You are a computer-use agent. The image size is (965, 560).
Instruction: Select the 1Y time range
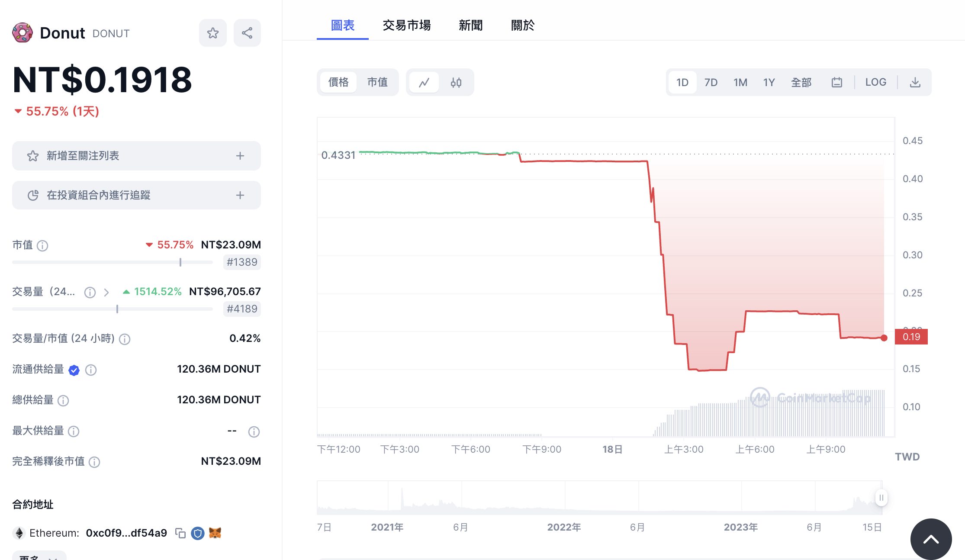pyautogui.click(x=769, y=82)
